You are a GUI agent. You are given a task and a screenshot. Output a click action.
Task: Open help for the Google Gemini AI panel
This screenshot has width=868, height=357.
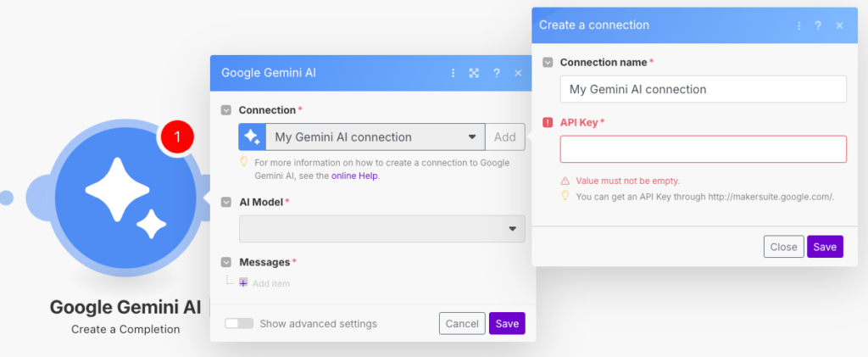pyautogui.click(x=497, y=73)
